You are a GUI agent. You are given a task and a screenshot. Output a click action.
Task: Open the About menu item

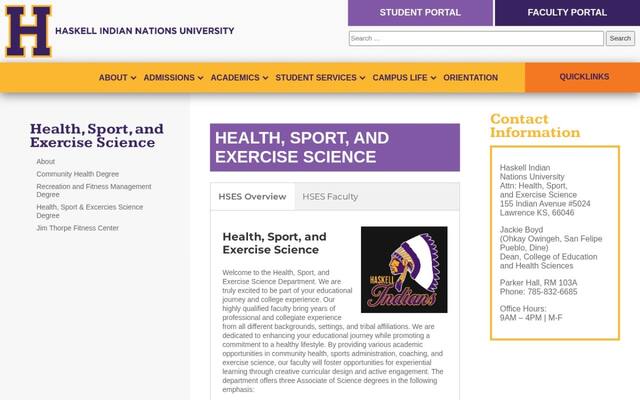[x=113, y=78]
